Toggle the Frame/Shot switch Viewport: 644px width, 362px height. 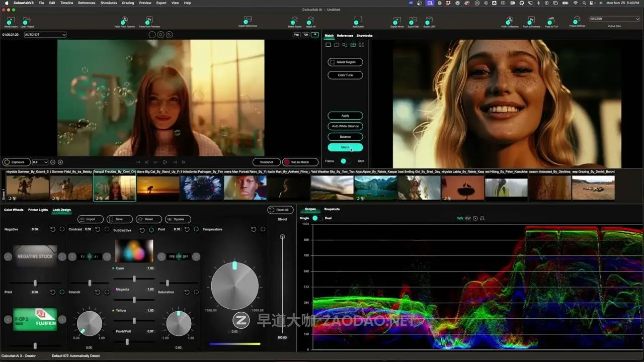tap(345, 161)
